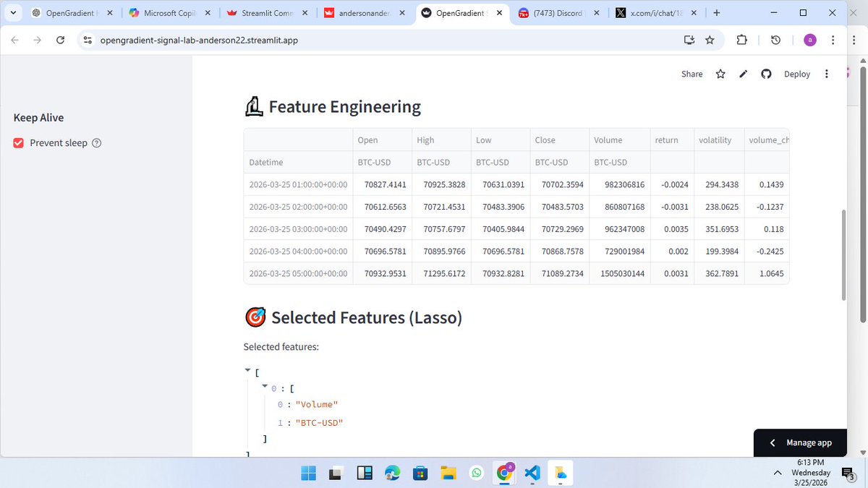868x488 pixels.
Task: Switch to the Discord tab
Action: coord(558,13)
